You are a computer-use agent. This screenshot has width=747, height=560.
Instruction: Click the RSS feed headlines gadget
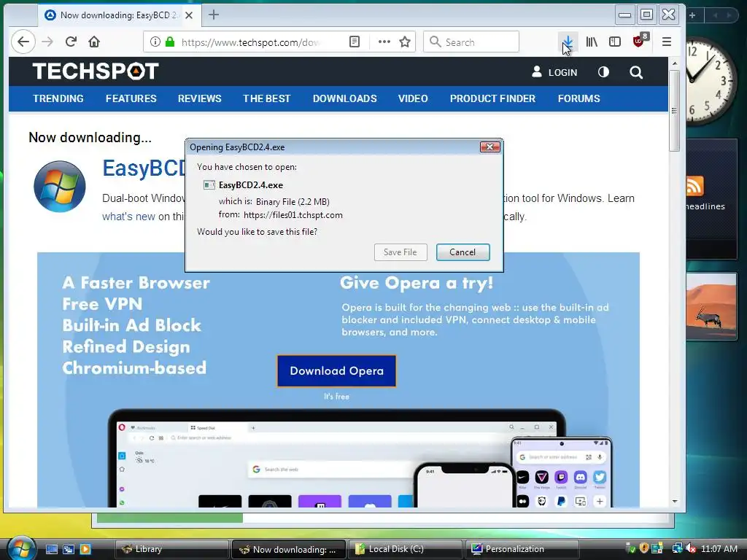click(712, 199)
